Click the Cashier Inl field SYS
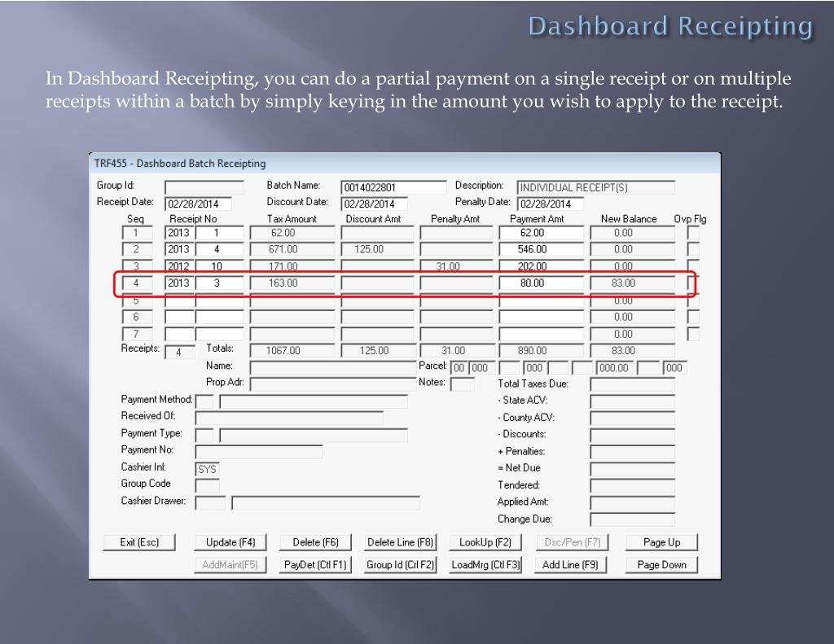The width and height of the screenshot is (834, 644). pyautogui.click(x=207, y=469)
